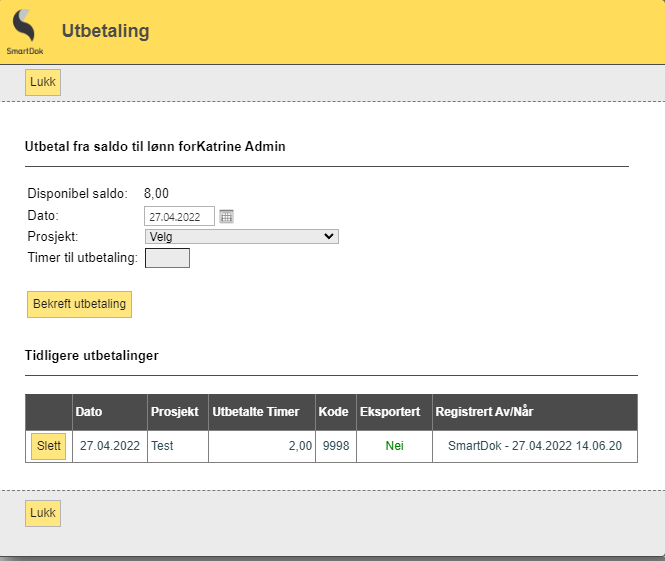Focus the Timer til utbetaling field
Image resolution: width=665 pixels, height=561 pixels.
tap(167, 258)
